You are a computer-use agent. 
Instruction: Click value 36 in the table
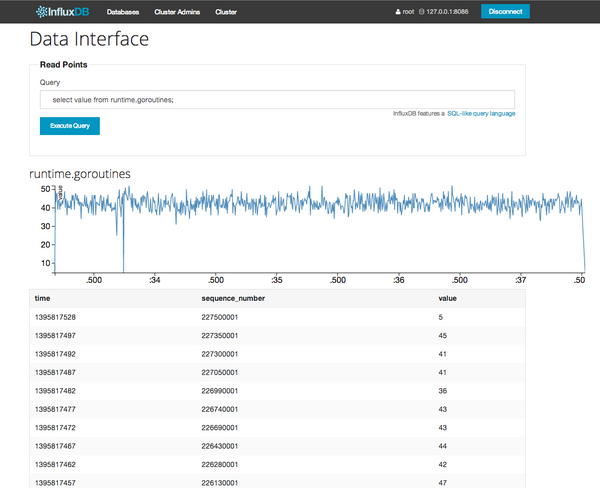pyautogui.click(x=443, y=391)
